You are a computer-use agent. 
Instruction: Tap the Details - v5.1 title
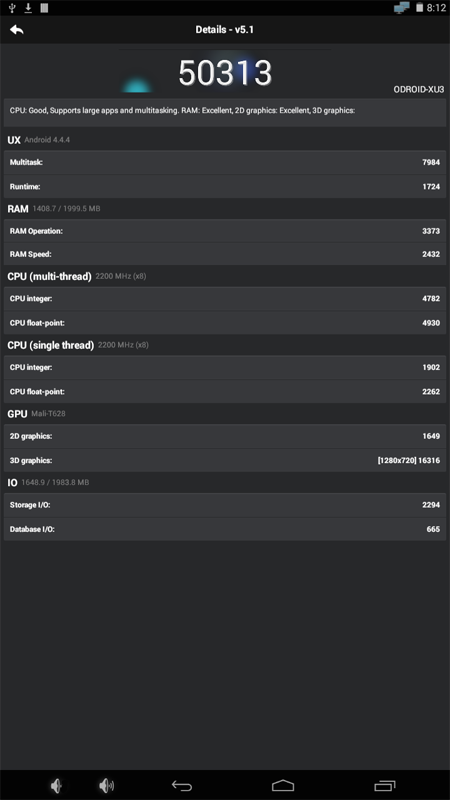[224, 30]
